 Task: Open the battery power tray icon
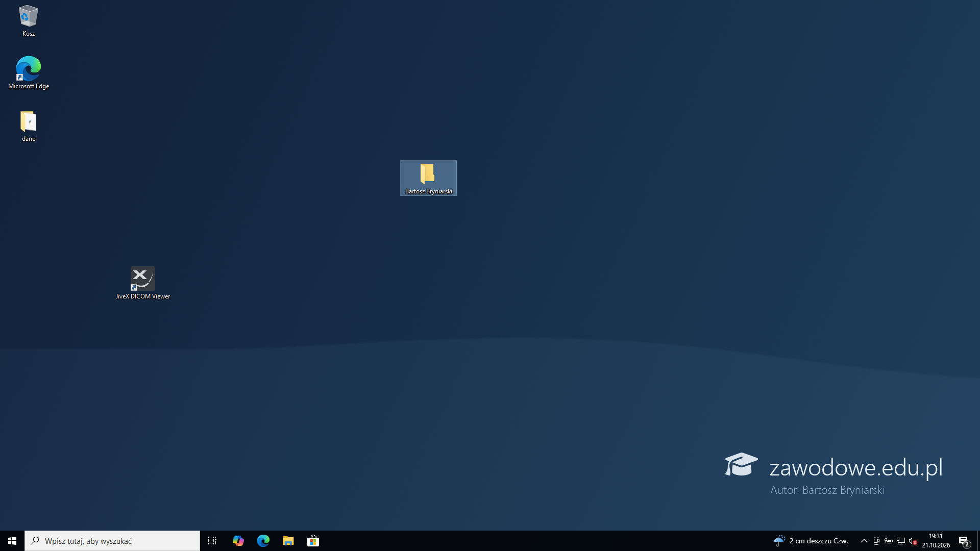[889, 541]
